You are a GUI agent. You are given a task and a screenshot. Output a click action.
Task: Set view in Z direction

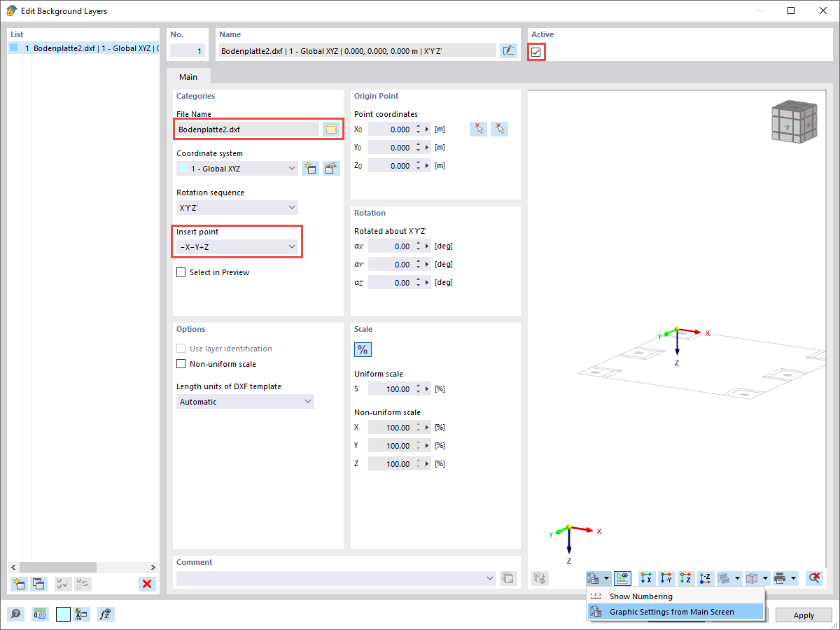(685, 578)
